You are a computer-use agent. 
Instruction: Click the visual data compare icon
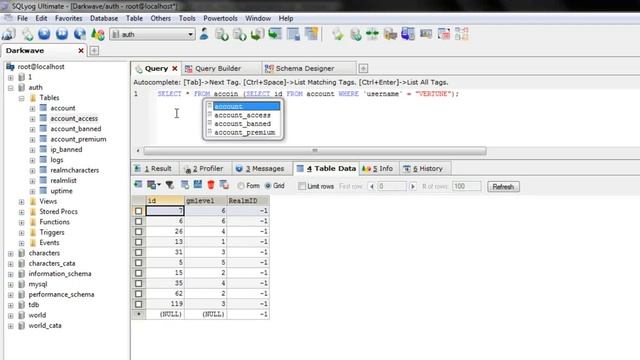click(390, 34)
